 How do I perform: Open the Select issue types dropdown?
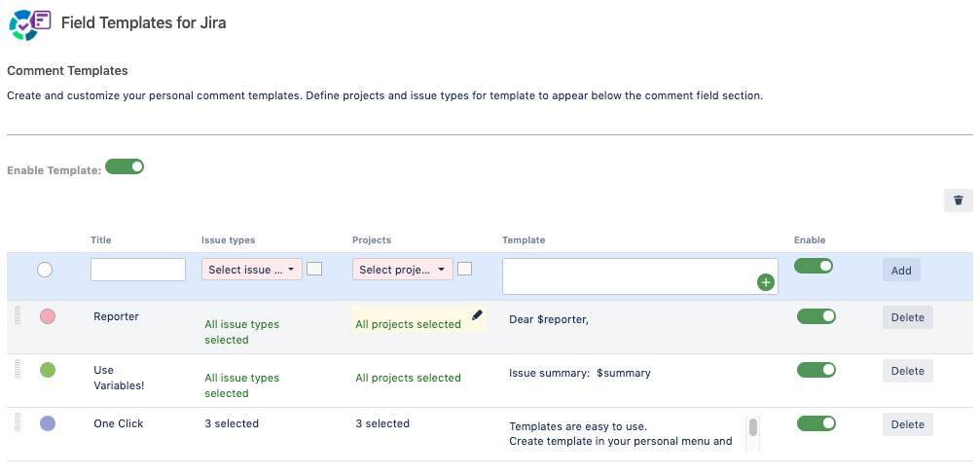[x=252, y=270]
